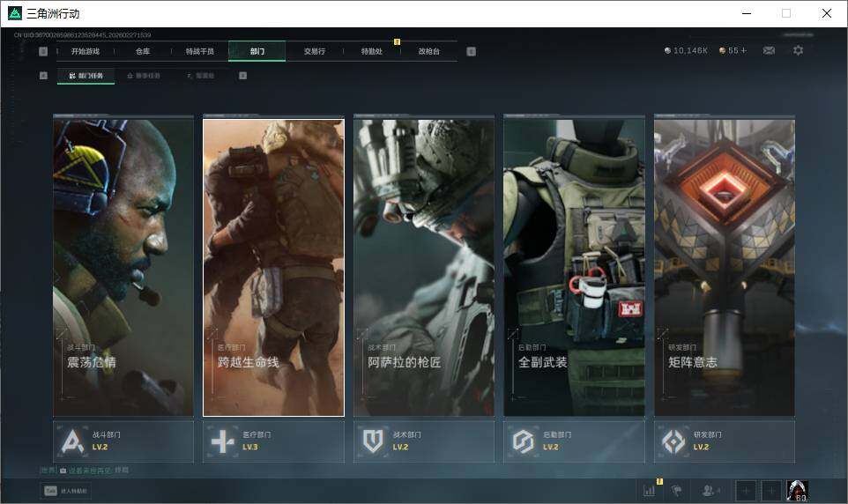Open the 交易行 tab

315,51
